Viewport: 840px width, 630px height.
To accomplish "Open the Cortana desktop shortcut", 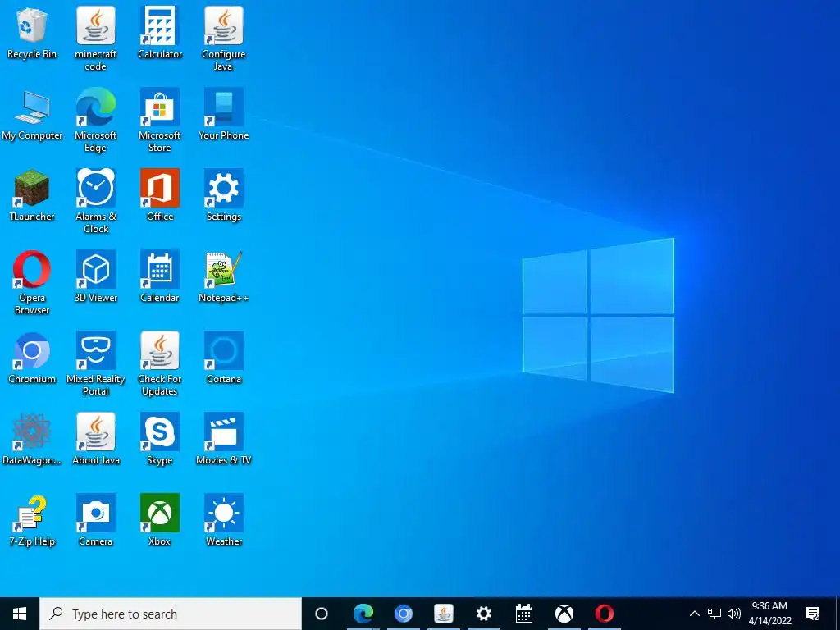I will tap(223, 358).
